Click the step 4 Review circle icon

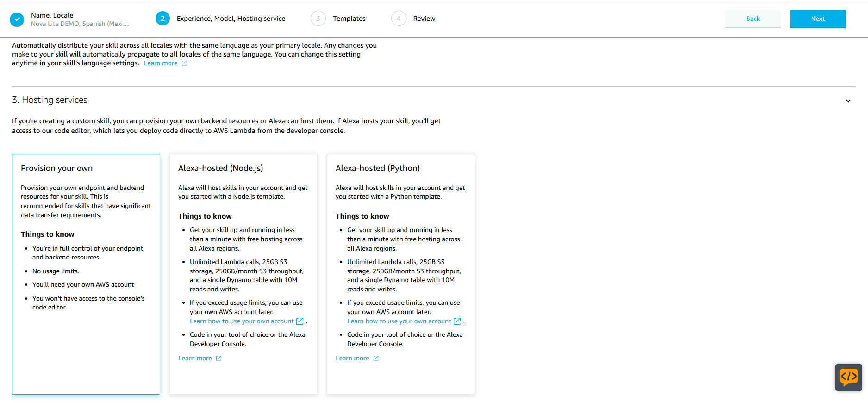[x=398, y=19]
